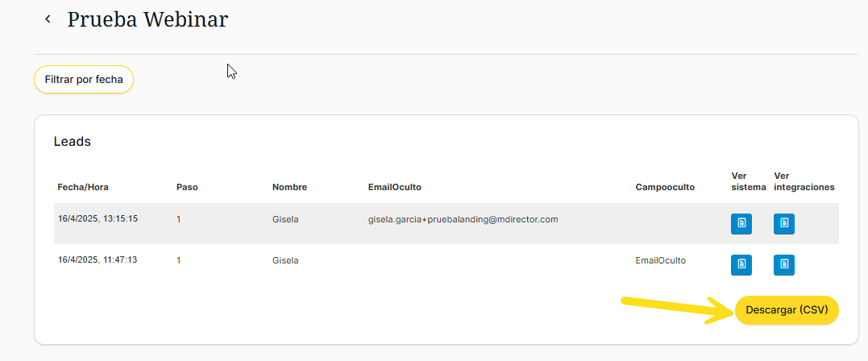Open Paso link 1 in the 13:15:15 row
The height and width of the screenshot is (361, 868).
point(179,219)
